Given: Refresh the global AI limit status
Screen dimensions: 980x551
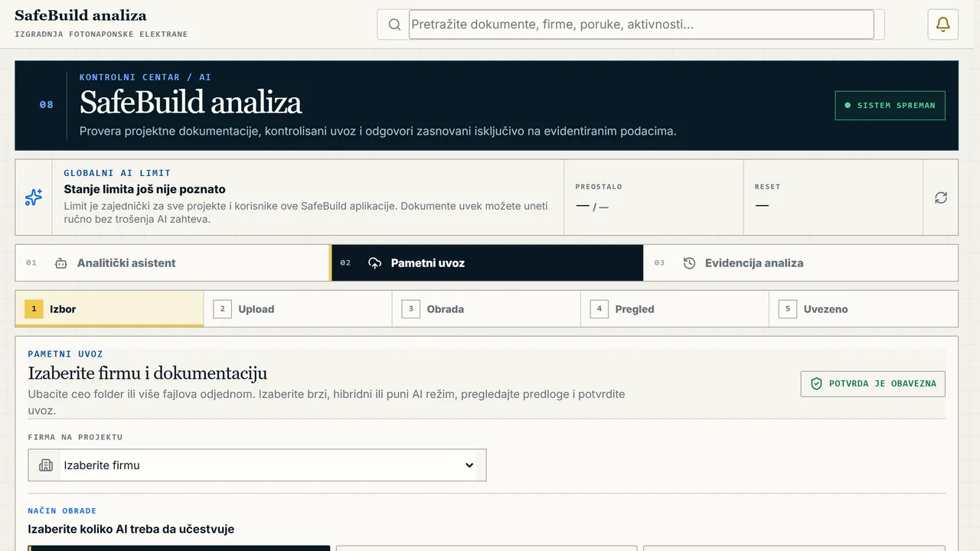Looking at the screenshot, I should 941,197.
